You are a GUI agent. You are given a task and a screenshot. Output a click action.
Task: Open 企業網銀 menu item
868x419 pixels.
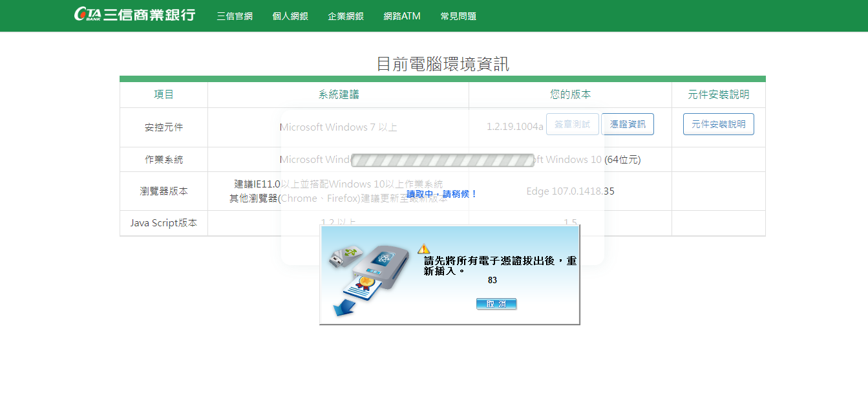pyautogui.click(x=346, y=16)
